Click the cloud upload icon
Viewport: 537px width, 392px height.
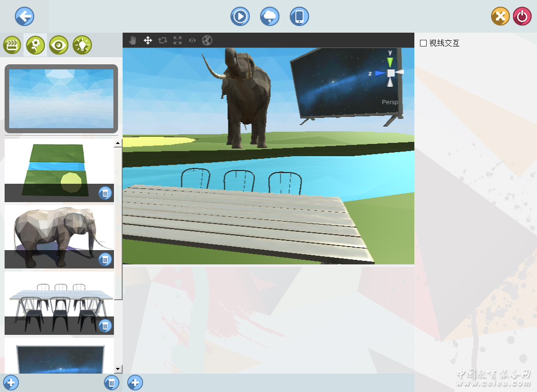click(x=270, y=16)
